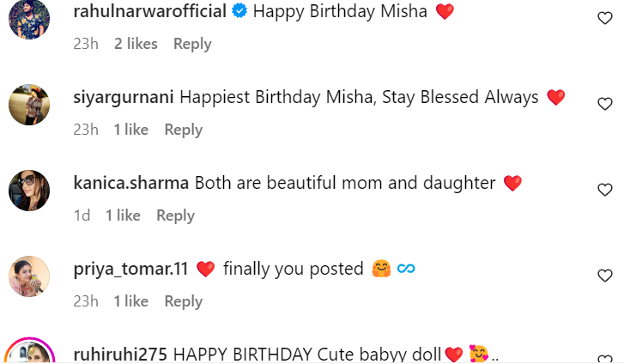This screenshot has width=624, height=364.
Task: View ruhiruhi275's story ring avatar
Action: [29, 354]
